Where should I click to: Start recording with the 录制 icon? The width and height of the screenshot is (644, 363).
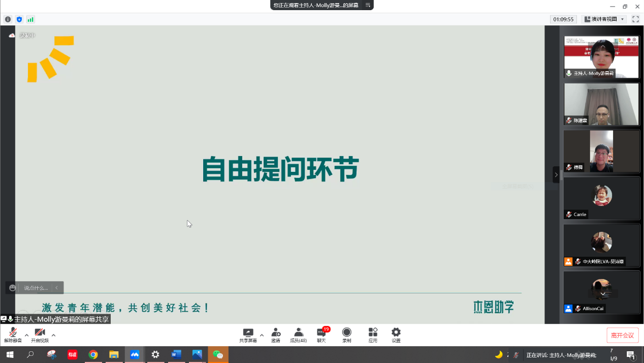tap(346, 335)
